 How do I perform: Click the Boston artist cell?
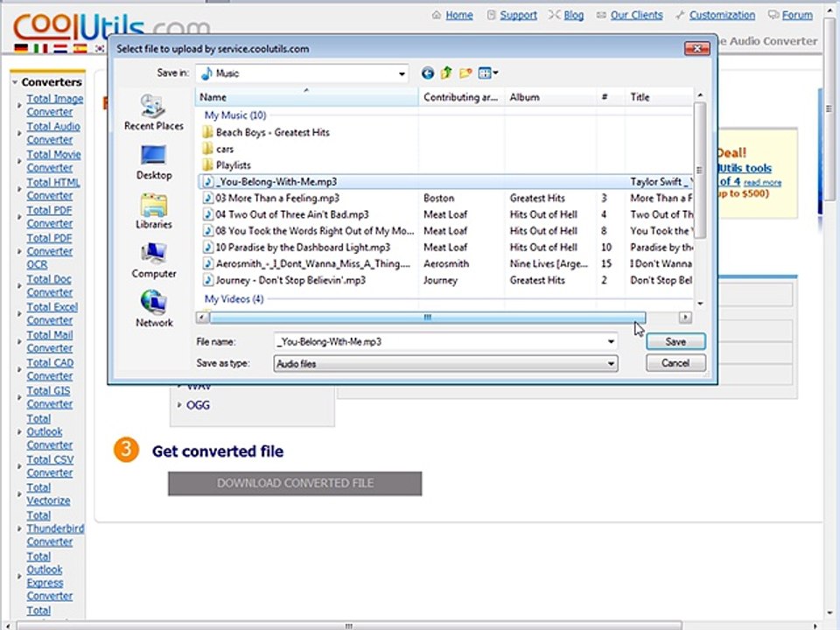[x=438, y=199]
